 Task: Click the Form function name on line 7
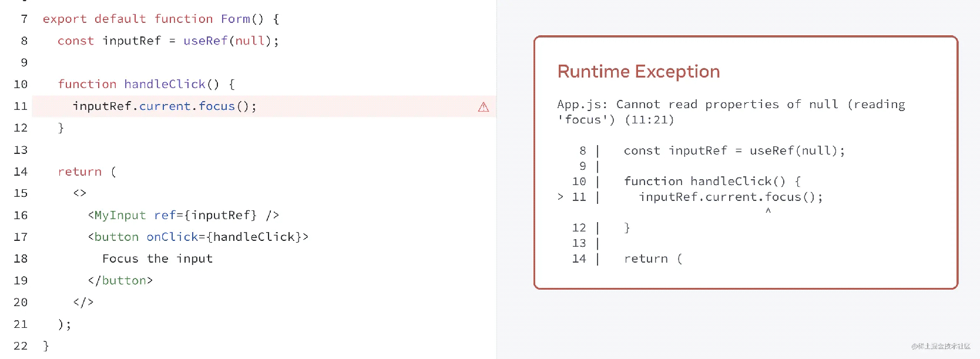coord(235,19)
